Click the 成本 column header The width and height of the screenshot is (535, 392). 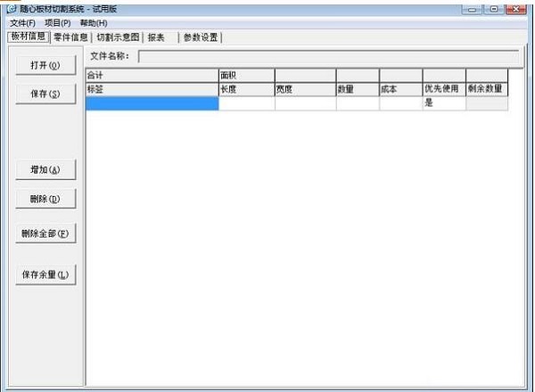click(x=401, y=89)
